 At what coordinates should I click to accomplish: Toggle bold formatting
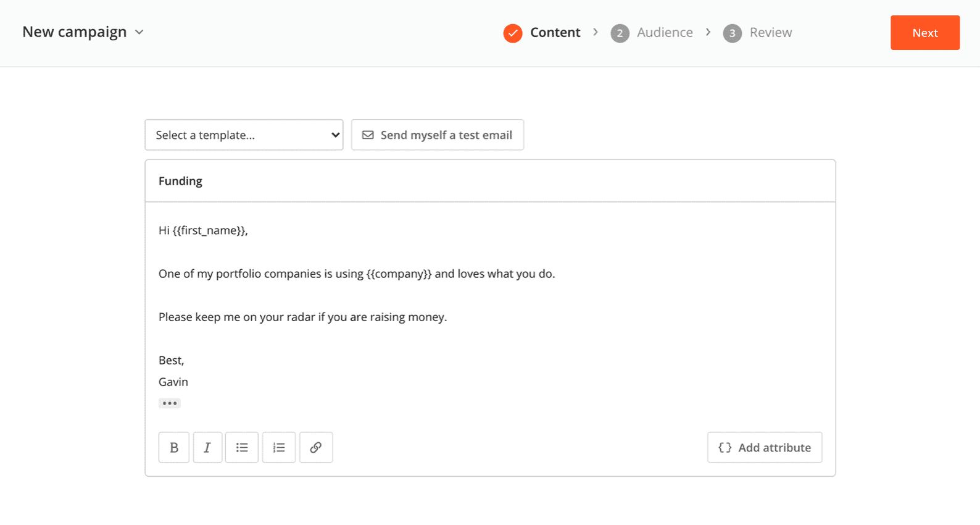tap(174, 447)
